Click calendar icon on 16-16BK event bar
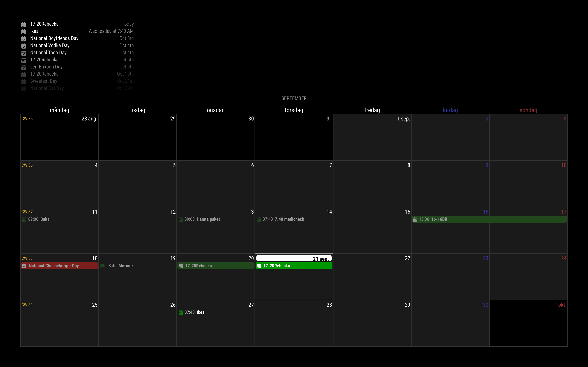588x367 pixels. (x=415, y=219)
